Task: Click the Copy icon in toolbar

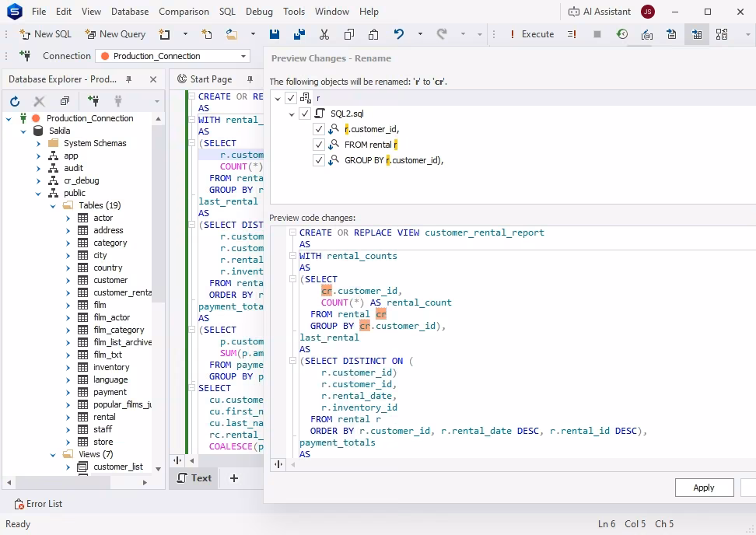Action: tap(349, 34)
